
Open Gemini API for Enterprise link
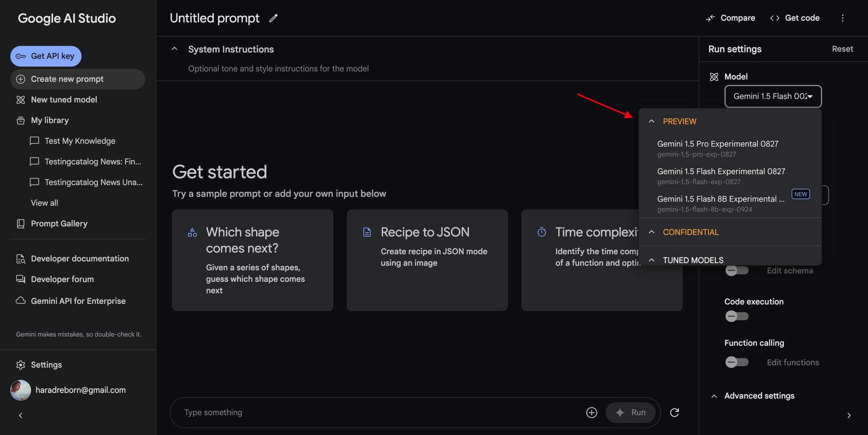pyautogui.click(x=78, y=301)
